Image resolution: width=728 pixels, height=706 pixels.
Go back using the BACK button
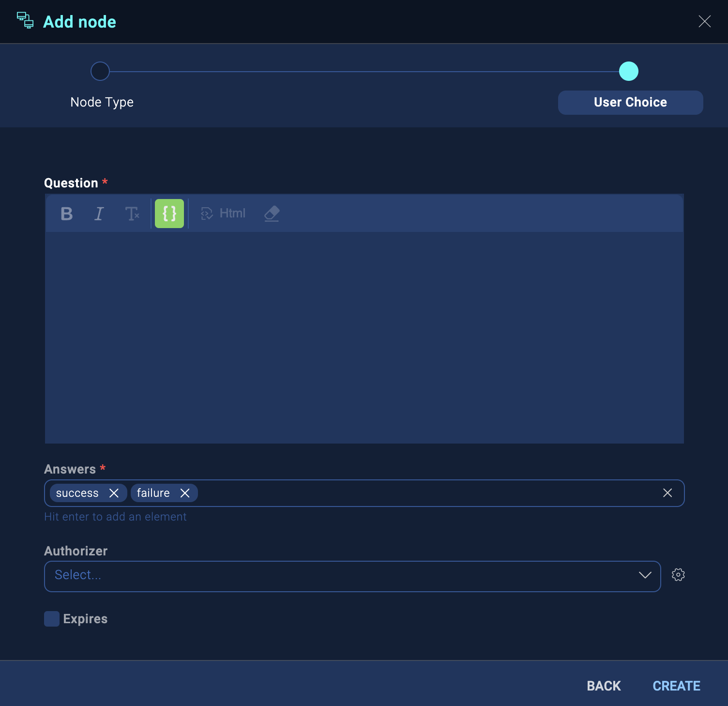coord(603,686)
